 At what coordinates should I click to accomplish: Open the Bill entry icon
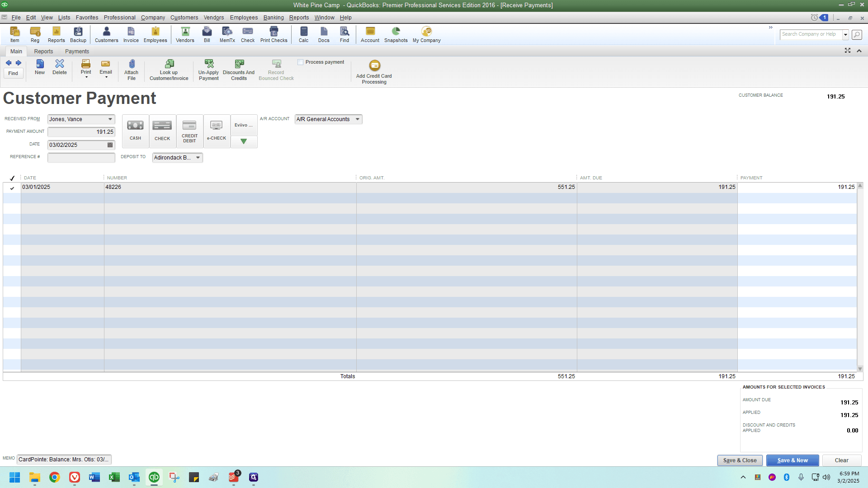tap(207, 34)
